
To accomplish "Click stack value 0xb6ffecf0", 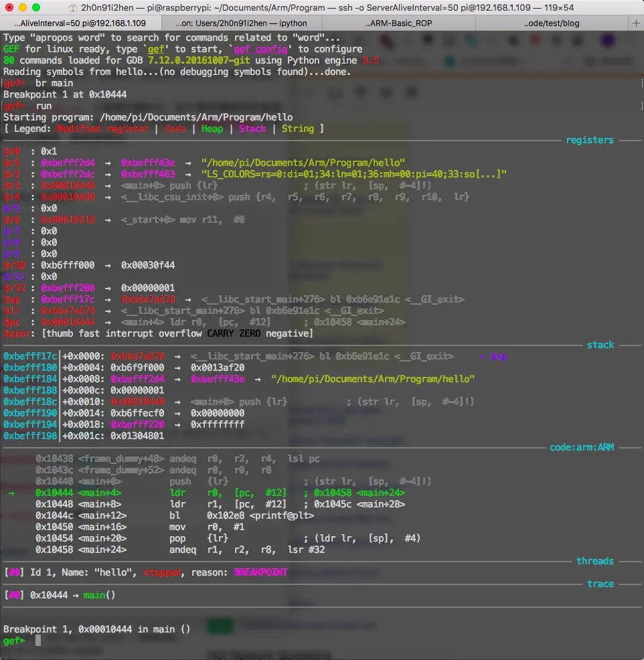I will (x=137, y=413).
